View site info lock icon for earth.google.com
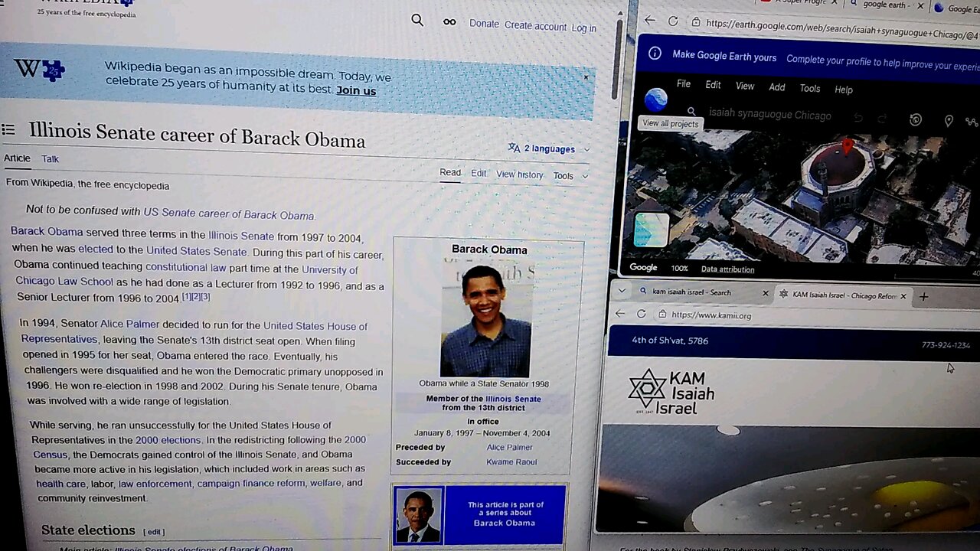Screen dimensions: 980x551 pyautogui.click(x=695, y=22)
